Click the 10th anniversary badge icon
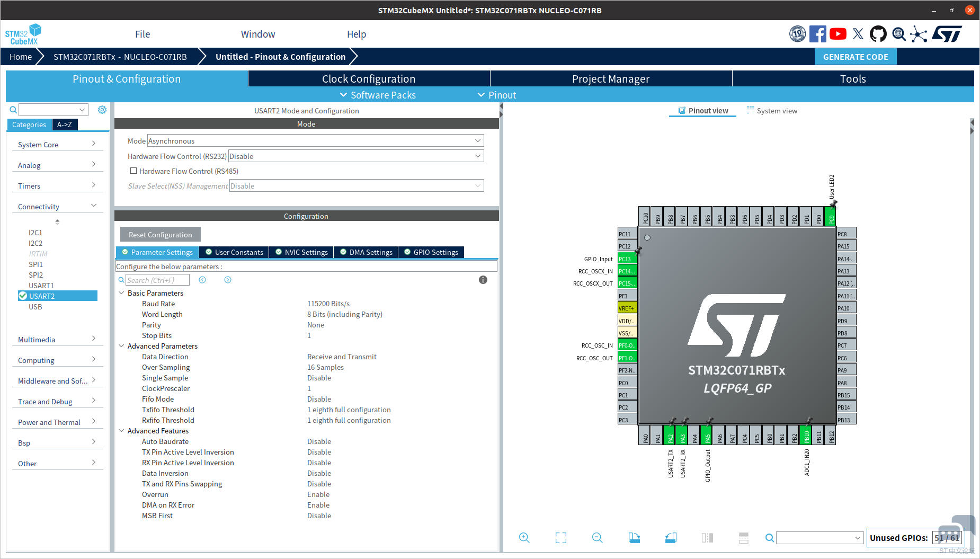 point(797,34)
